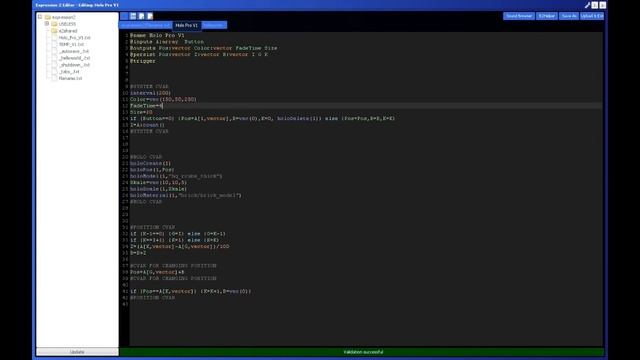Click the wrench options icon in title bar

(x=587, y=5)
